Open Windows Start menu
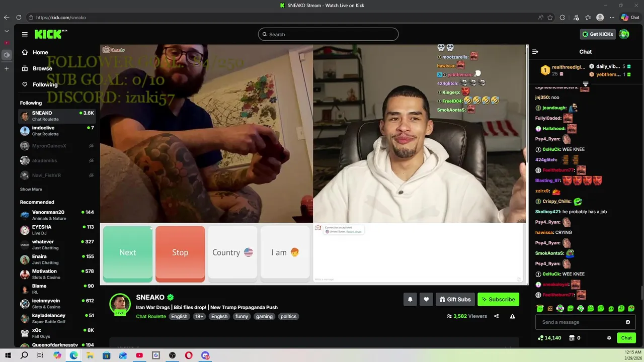This screenshot has height=362, width=644. 8,355
